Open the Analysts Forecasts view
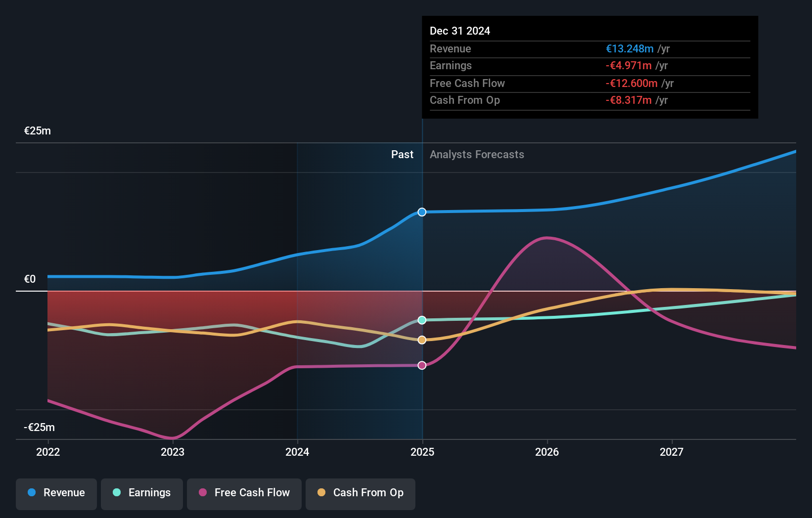Screen dimensions: 812x518 coord(477,155)
